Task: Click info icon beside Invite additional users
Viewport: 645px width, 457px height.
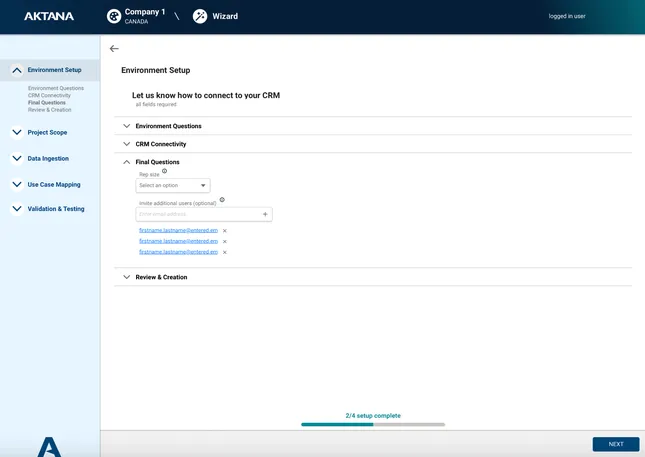Action: pyautogui.click(x=222, y=200)
